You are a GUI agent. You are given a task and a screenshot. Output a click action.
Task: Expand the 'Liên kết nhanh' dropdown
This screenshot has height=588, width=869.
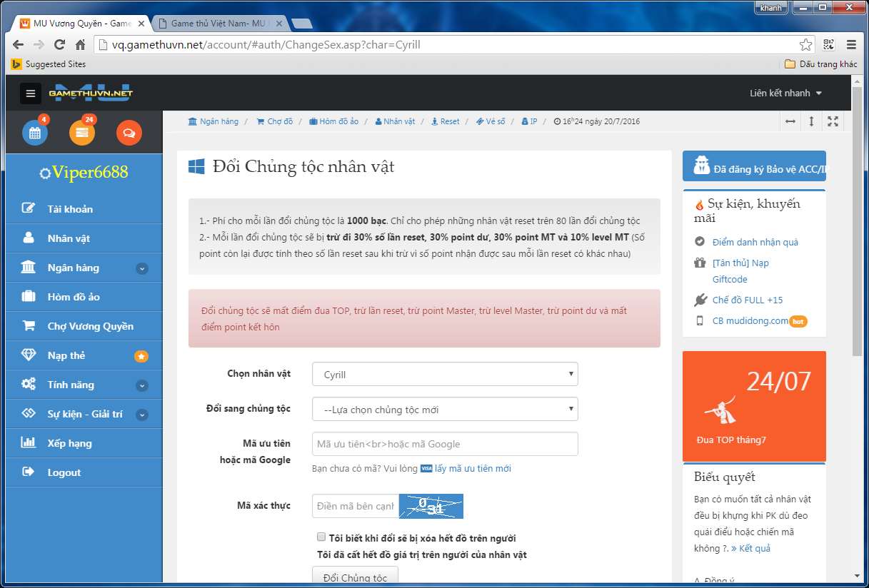[785, 93]
